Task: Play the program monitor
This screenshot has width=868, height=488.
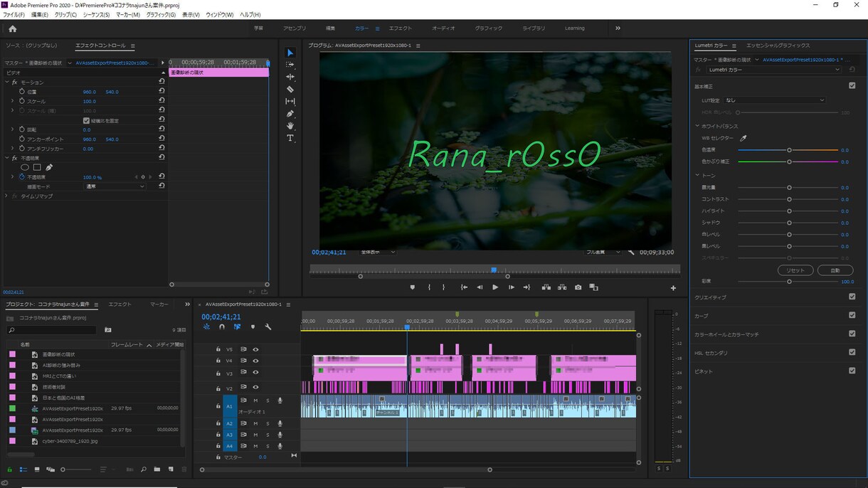Action: 495,287
